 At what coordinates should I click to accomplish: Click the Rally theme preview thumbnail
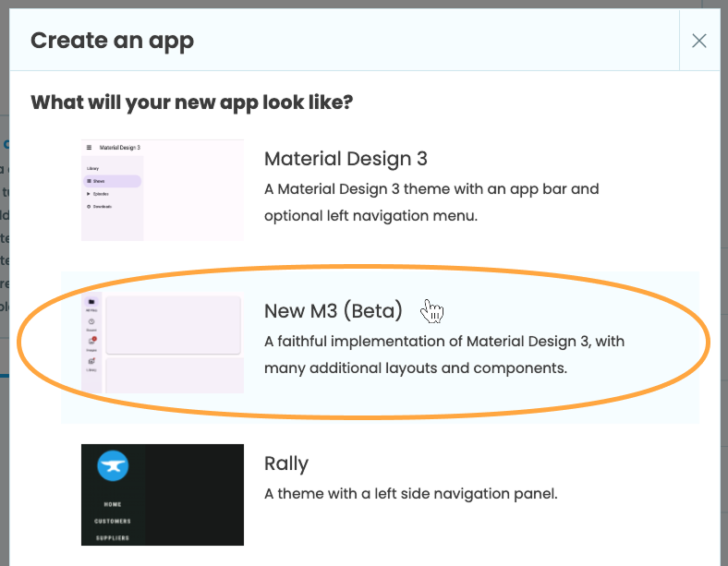click(x=163, y=495)
